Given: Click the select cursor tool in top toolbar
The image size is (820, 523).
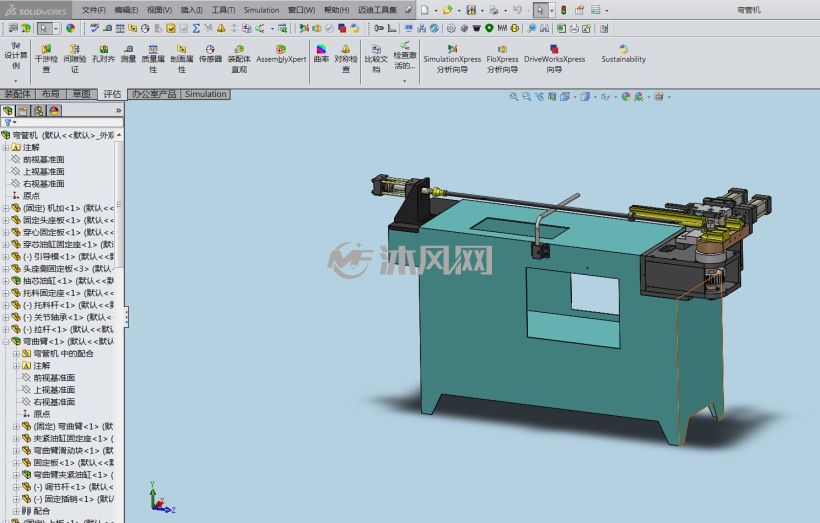Looking at the screenshot, I should click(x=540, y=10).
